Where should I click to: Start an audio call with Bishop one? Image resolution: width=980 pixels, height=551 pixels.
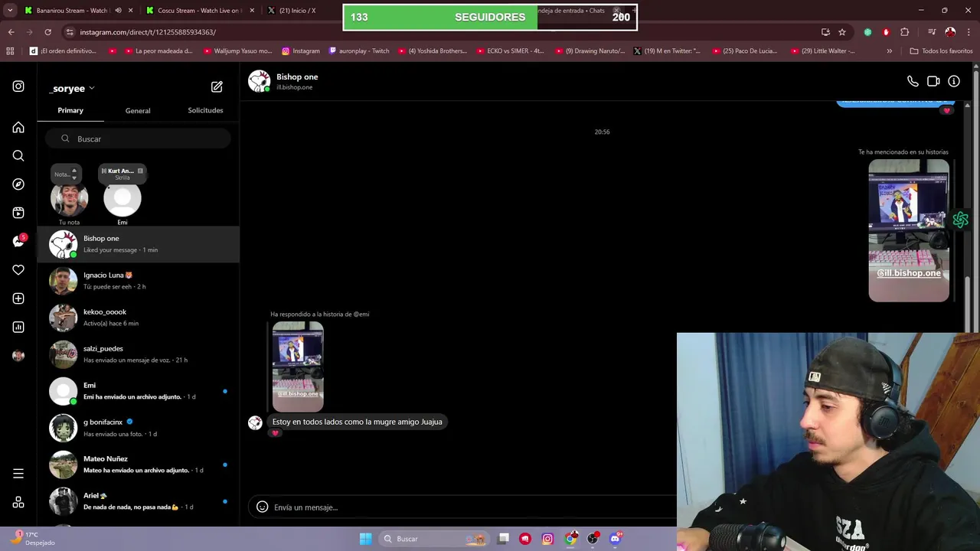913,81
